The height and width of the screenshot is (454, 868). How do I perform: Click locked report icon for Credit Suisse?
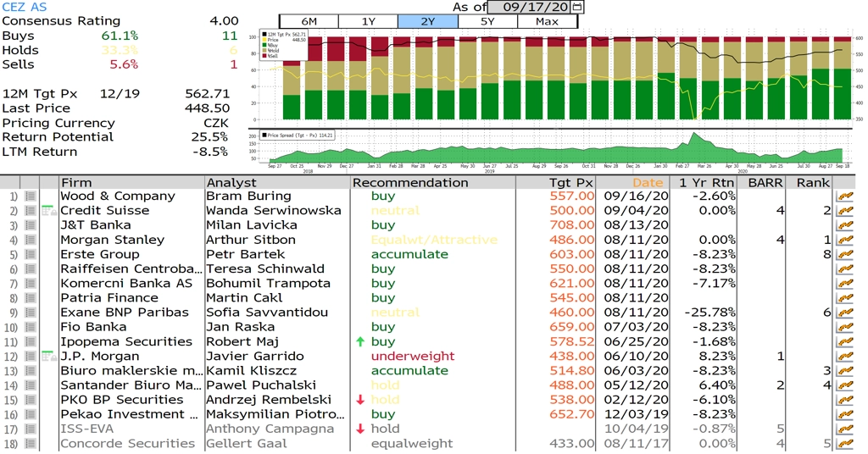coord(49,211)
